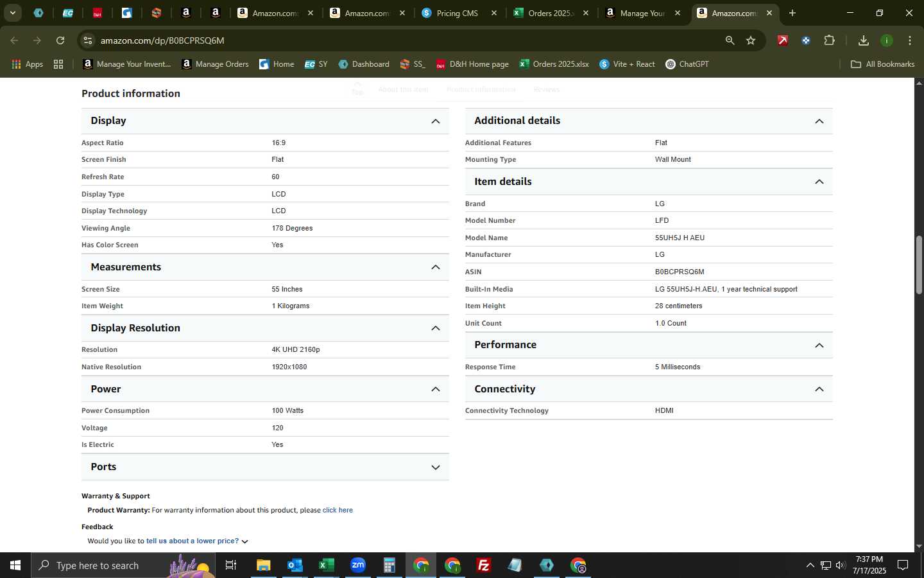Click the Windows search box

(x=123, y=565)
